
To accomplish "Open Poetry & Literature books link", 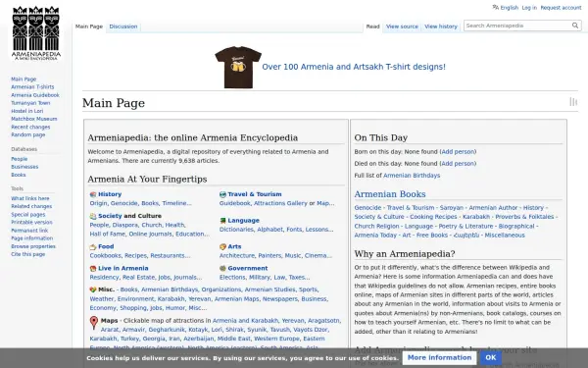I will click(465, 227).
